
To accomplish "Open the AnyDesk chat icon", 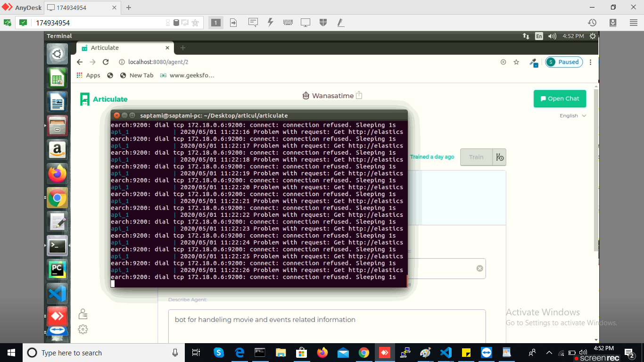I will tap(253, 23).
